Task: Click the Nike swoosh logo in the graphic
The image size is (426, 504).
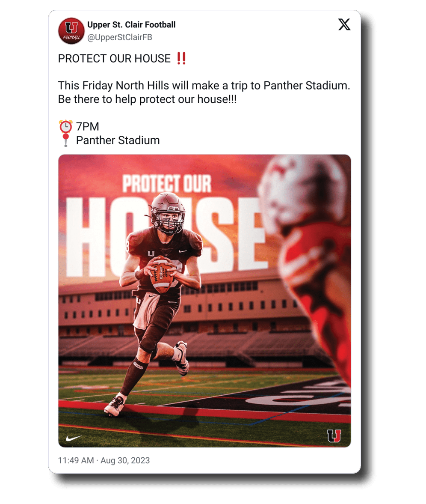Action: coord(74,438)
